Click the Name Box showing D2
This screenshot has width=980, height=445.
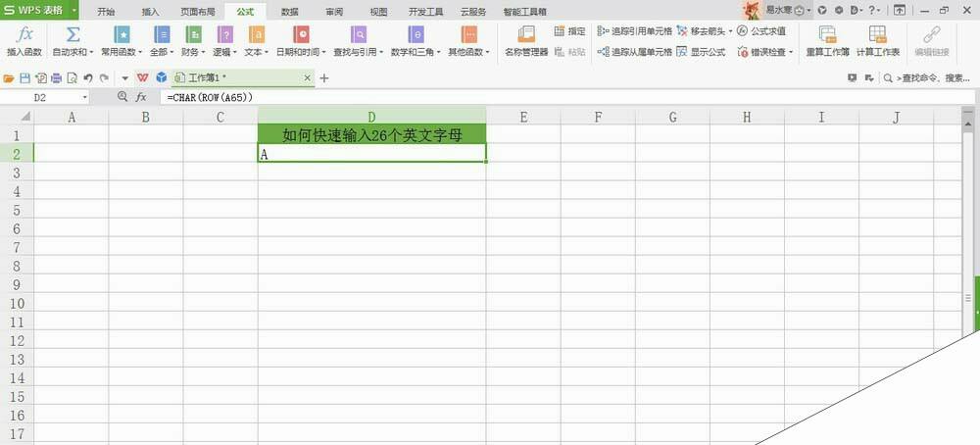pyautogui.click(x=40, y=97)
